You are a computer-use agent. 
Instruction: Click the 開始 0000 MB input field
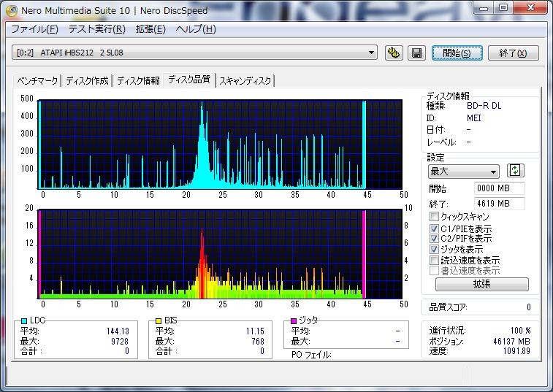tap(500, 188)
